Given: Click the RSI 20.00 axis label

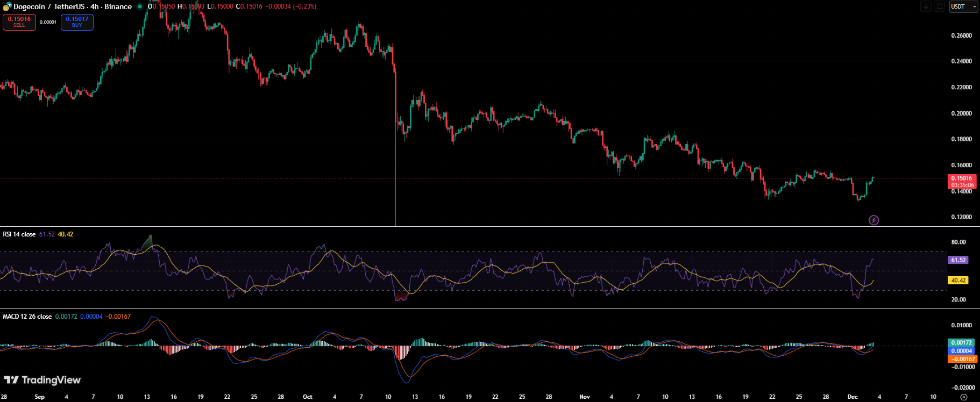Looking at the screenshot, I should coord(958,299).
